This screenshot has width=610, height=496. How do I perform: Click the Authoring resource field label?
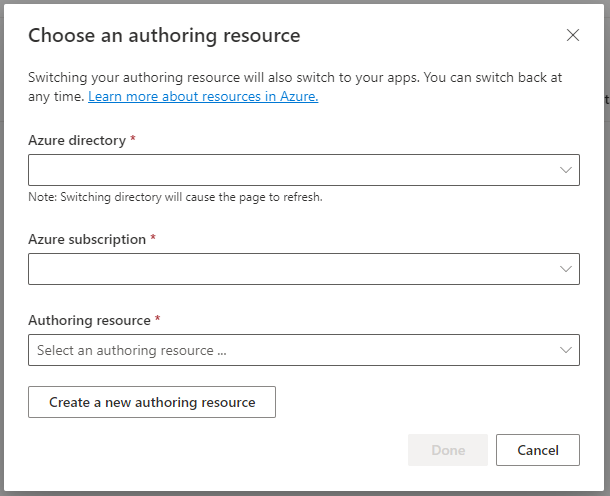[89, 320]
